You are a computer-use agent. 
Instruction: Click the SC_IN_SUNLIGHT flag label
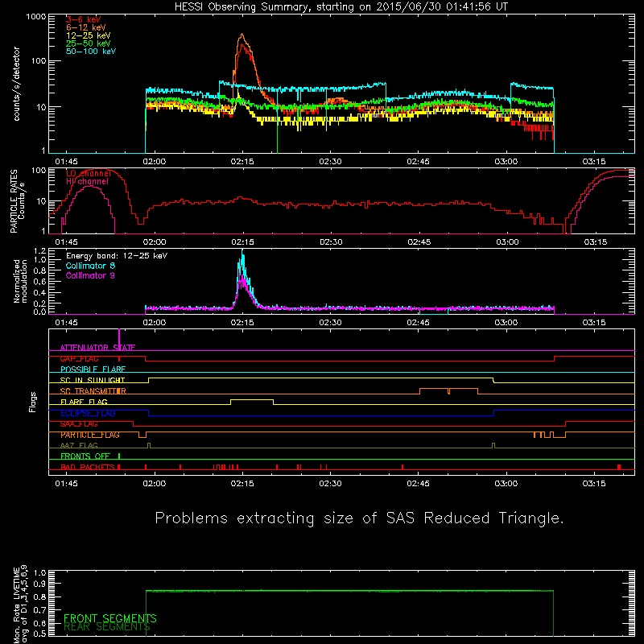click(x=93, y=380)
